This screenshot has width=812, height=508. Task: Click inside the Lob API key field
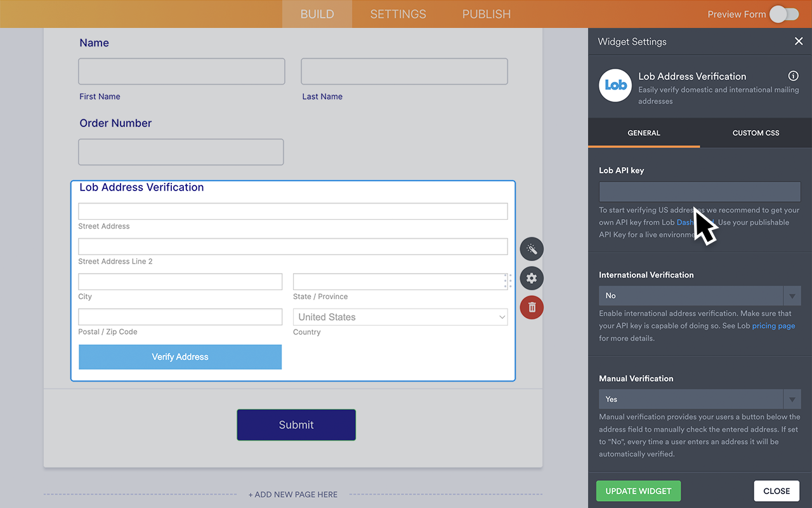699,191
